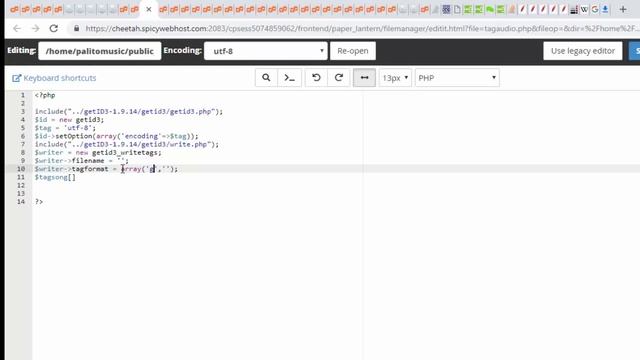Close the active browser tab
The image size is (640, 360).
point(149,9)
